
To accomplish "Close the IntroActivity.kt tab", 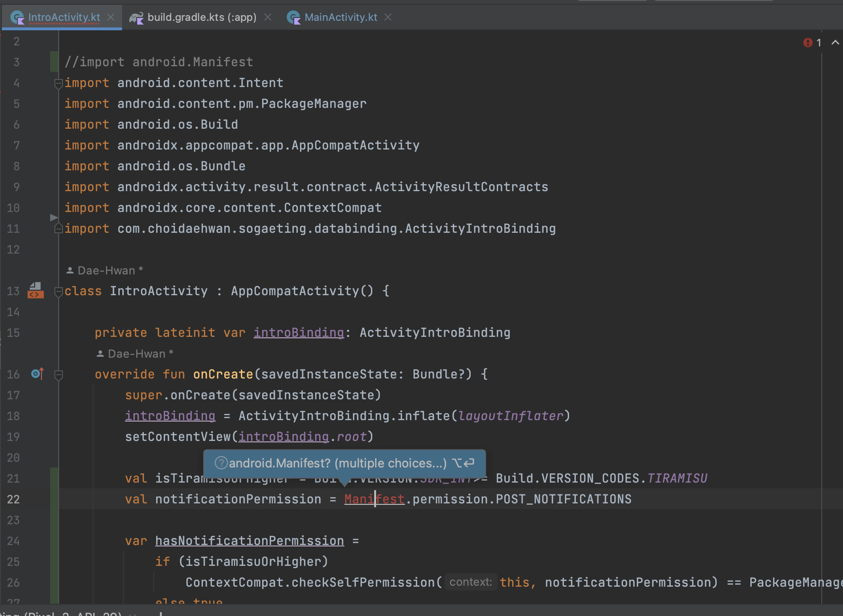I will (x=111, y=18).
